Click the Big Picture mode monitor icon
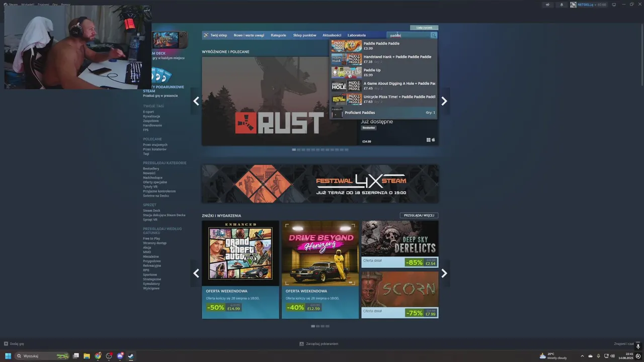Screen dimensions: 644x362 (x=614, y=5)
